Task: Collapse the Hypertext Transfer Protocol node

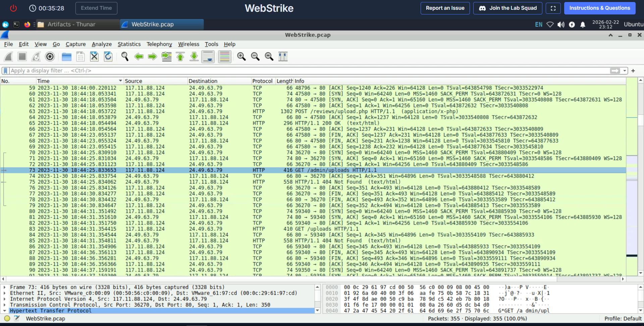Action: (4, 311)
